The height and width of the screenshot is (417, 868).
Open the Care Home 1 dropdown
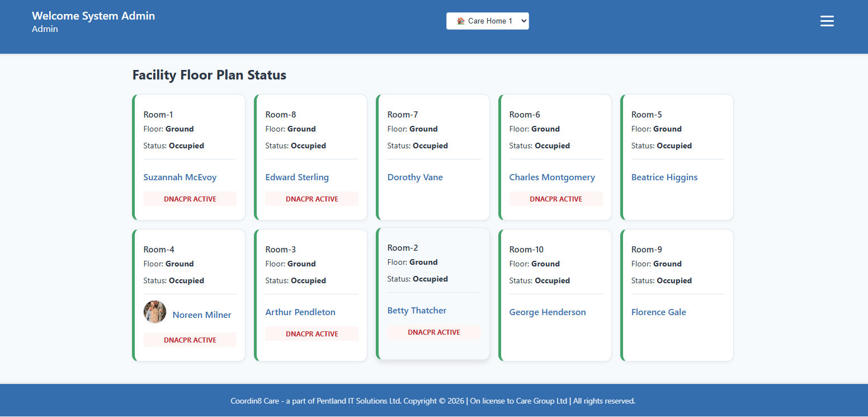(488, 21)
